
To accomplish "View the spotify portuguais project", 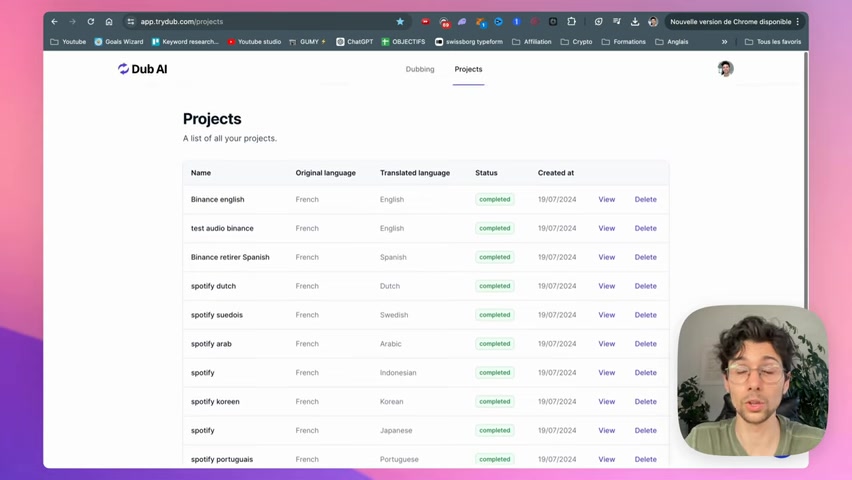I will pos(606,459).
